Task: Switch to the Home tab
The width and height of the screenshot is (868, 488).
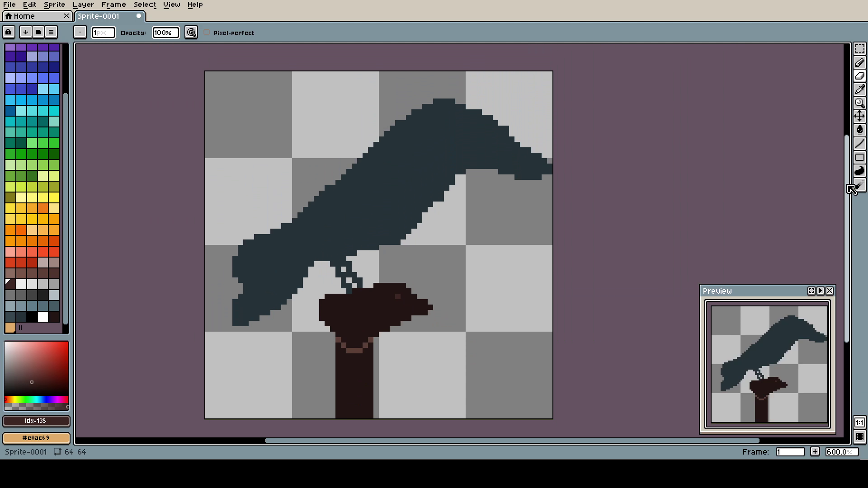Action: tap(24, 16)
